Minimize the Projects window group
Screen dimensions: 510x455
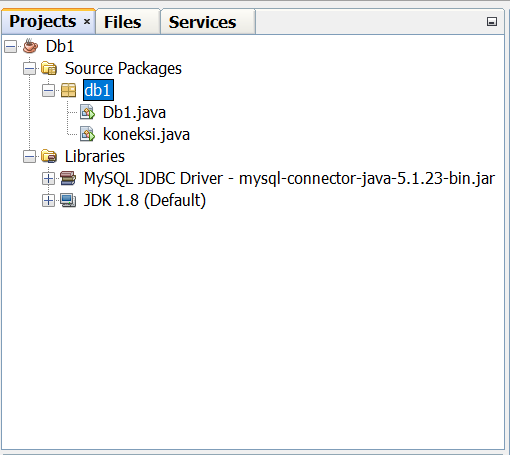[492, 22]
